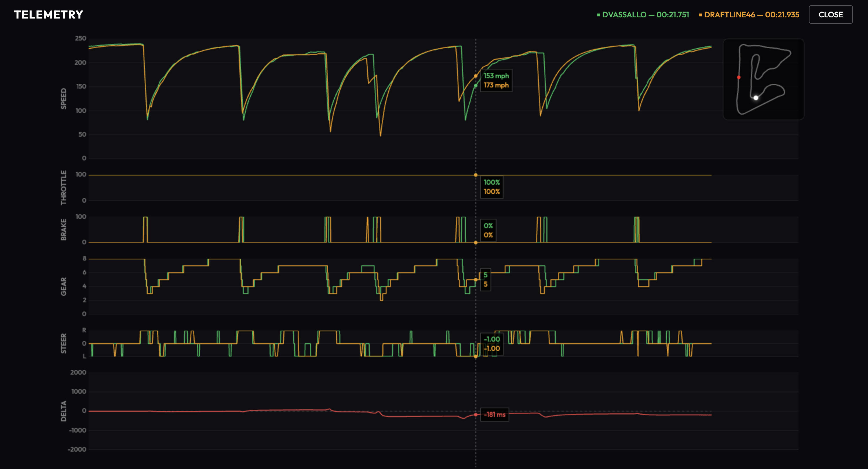The width and height of the screenshot is (868, 469).
Task: Click the SPEED axis label
Action: (x=64, y=98)
